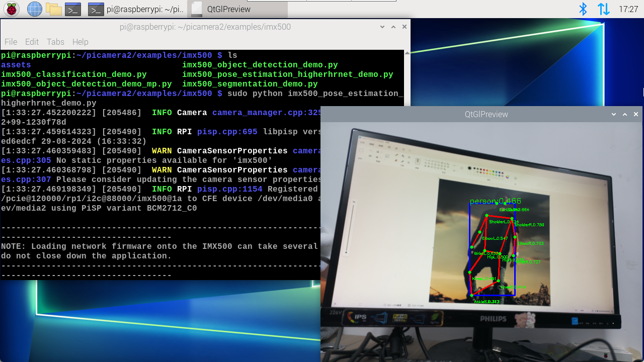Click the "assets" directory name in terminal
This screenshot has height=362, width=644.
pyautogui.click(x=16, y=65)
